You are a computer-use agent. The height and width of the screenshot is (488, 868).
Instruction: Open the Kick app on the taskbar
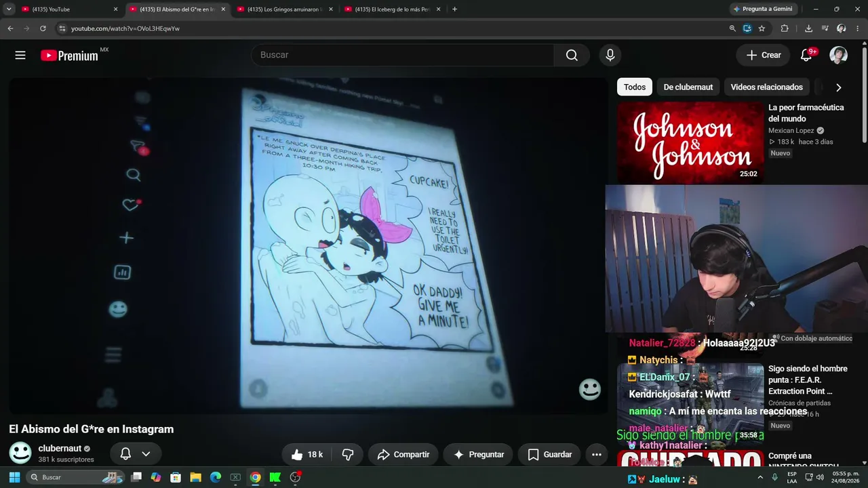click(x=275, y=477)
